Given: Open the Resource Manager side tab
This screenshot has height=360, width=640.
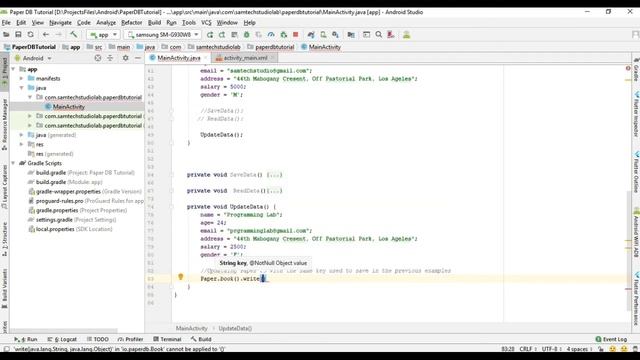Looking at the screenshot, I should tap(4, 124).
